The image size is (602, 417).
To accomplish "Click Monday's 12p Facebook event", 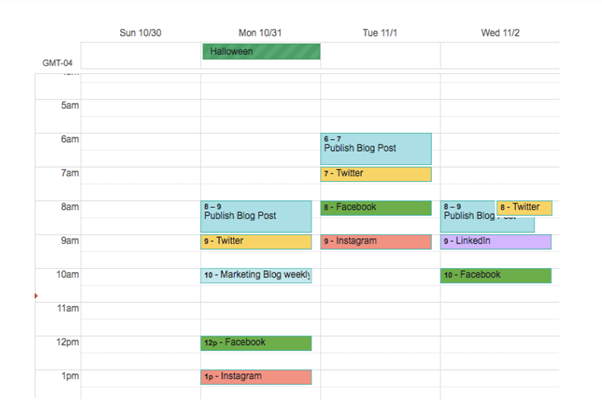I will [x=256, y=343].
